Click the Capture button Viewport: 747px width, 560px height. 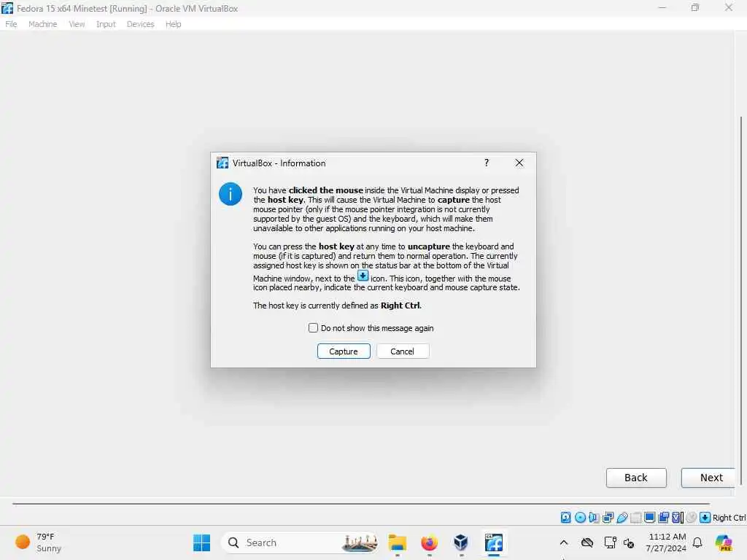coord(344,351)
